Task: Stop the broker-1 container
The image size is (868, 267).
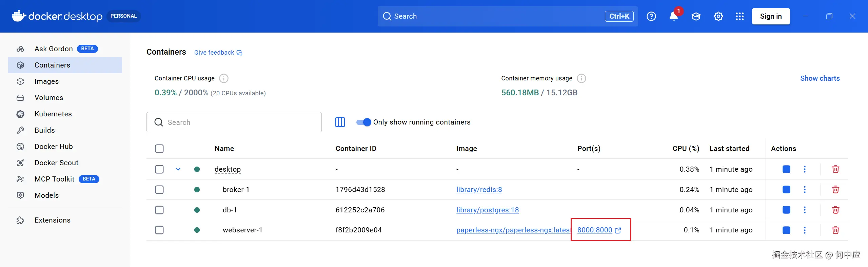Action: coord(786,189)
